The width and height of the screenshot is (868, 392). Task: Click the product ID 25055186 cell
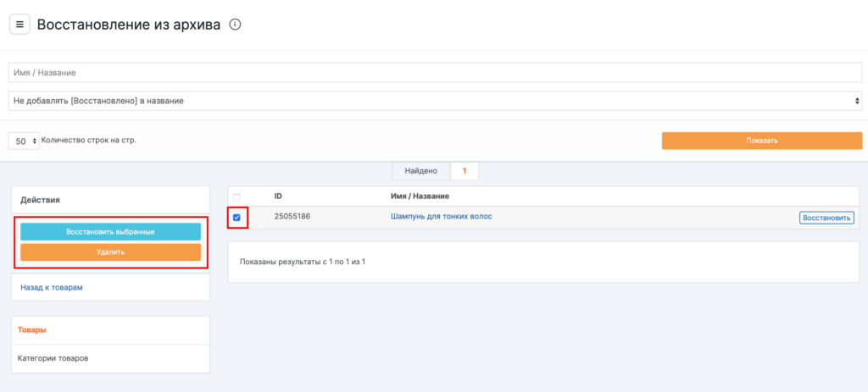(292, 217)
